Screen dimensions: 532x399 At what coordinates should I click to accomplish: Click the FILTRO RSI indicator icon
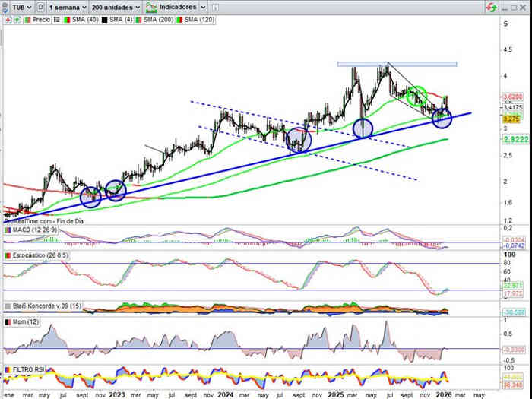(7, 369)
